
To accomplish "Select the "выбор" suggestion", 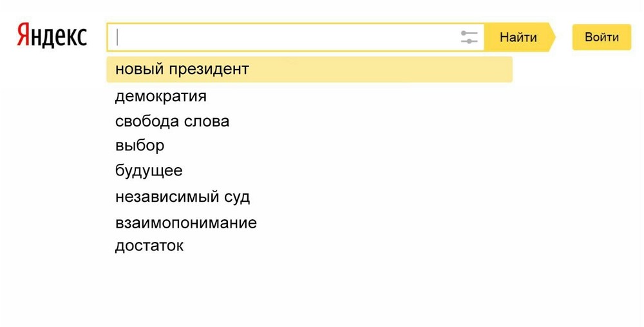I will click(x=140, y=146).
